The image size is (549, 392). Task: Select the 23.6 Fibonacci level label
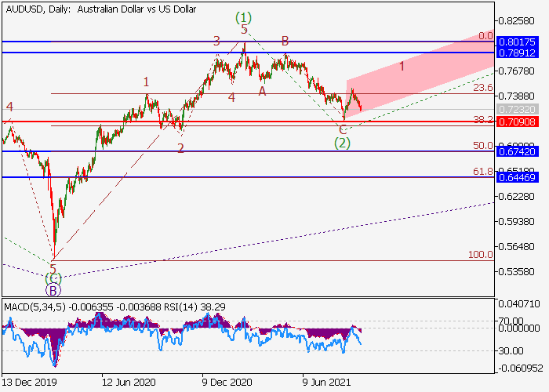coord(483,88)
